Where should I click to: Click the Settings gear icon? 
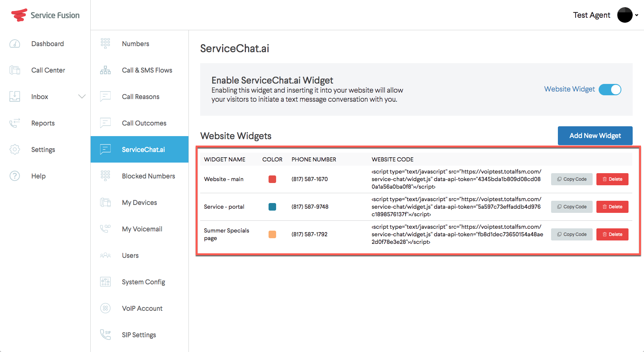pyautogui.click(x=15, y=149)
